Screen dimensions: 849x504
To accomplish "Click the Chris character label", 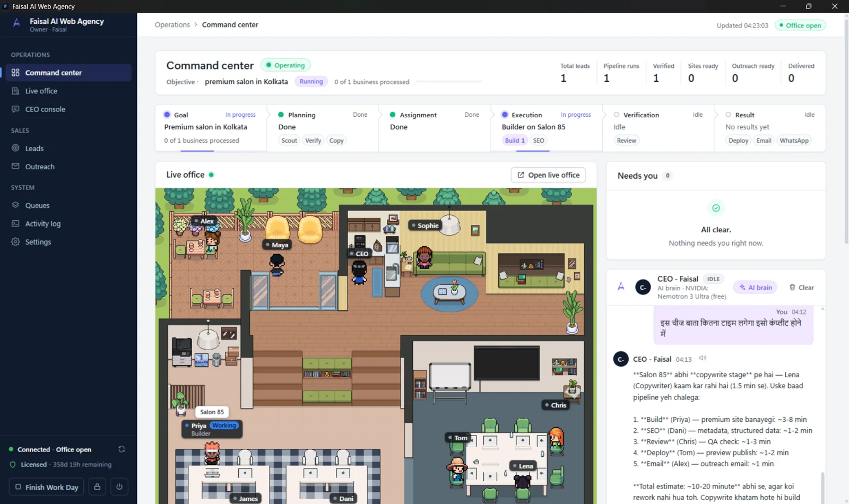I will pyautogui.click(x=556, y=405).
